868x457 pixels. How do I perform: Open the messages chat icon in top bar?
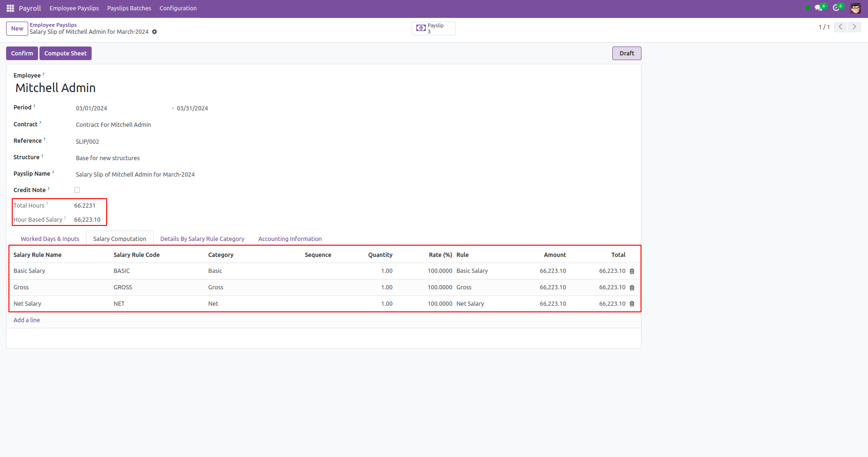pos(819,8)
